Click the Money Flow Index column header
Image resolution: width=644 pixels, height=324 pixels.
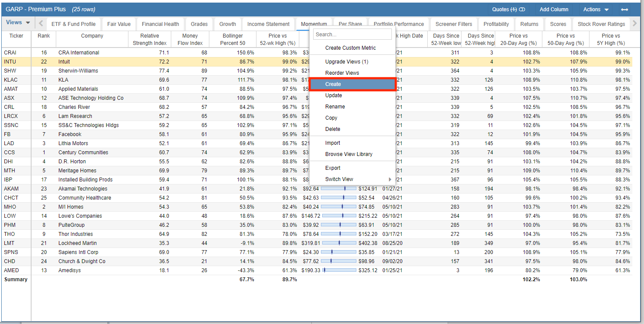pos(190,39)
